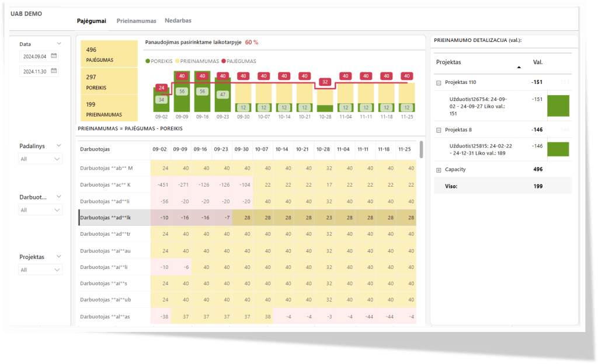Click the green POREIKIS legend marker
The height and width of the screenshot is (364, 598).
click(x=148, y=61)
